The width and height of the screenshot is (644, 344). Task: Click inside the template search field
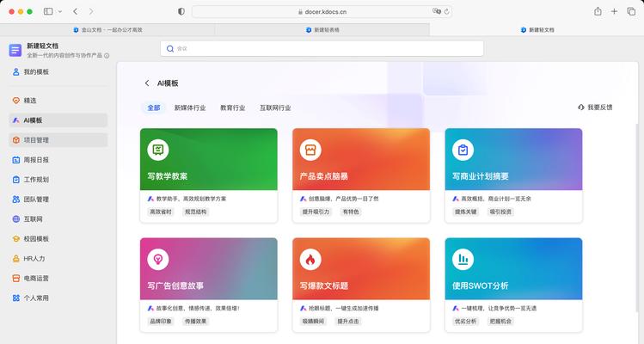point(322,48)
